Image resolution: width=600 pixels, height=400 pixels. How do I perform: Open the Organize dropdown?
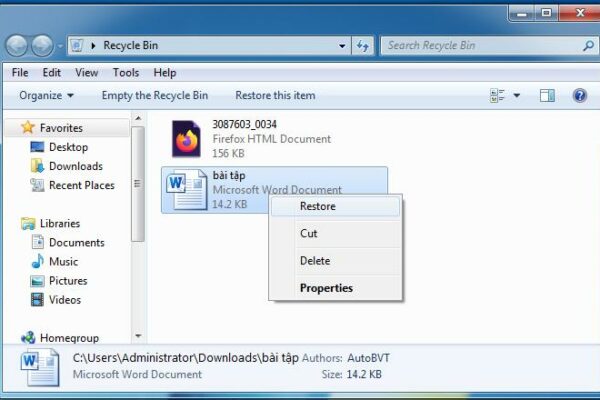coord(46,95)
